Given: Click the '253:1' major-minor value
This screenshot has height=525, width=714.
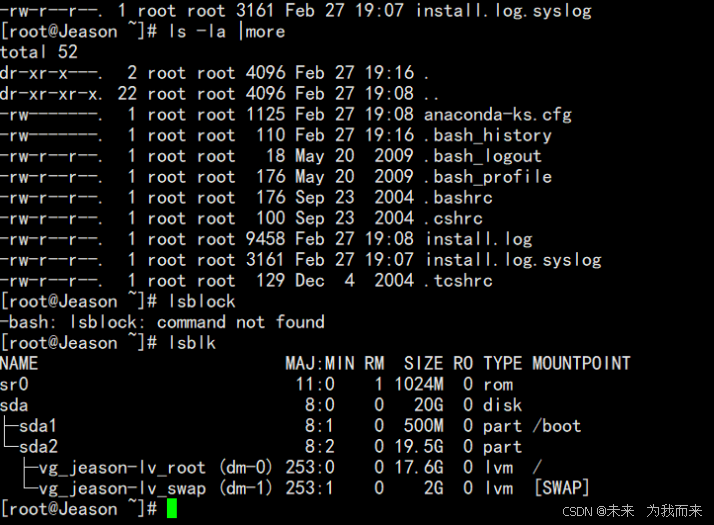Looking at the screenshot, I should [310, 488].
